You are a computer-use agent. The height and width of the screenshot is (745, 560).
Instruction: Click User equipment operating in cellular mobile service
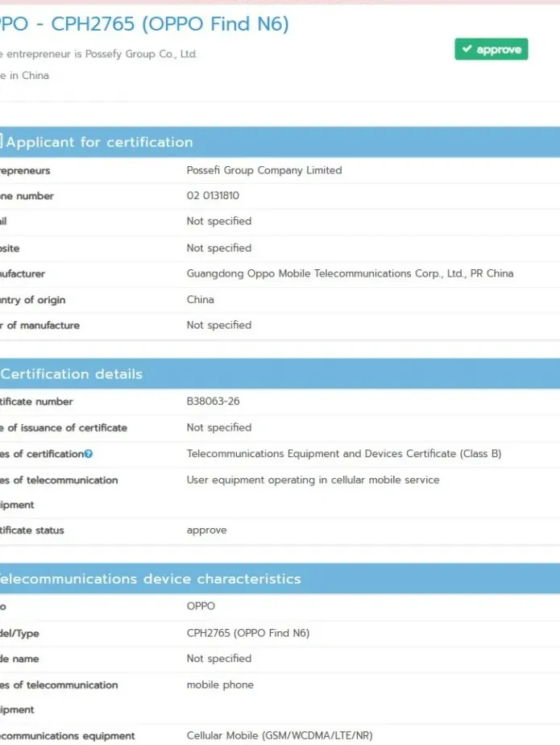313,480
